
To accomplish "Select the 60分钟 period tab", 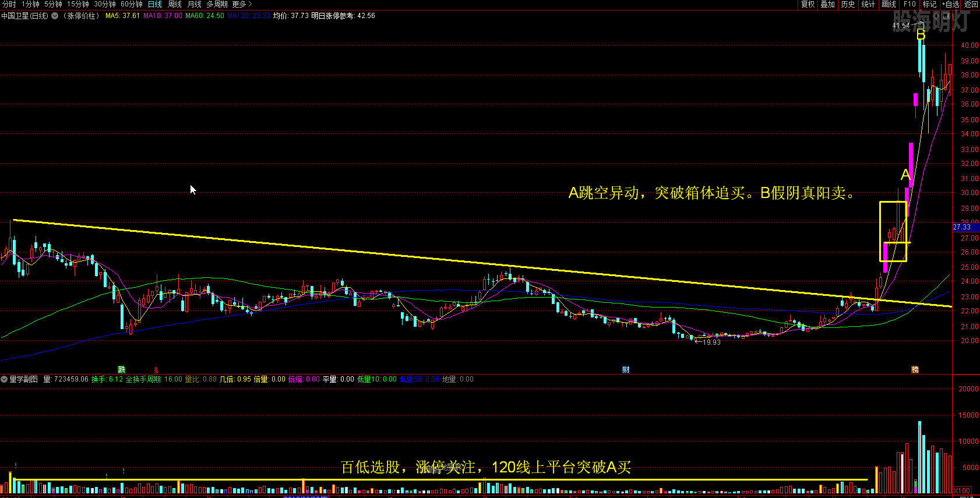I will [x=132, y=4].
